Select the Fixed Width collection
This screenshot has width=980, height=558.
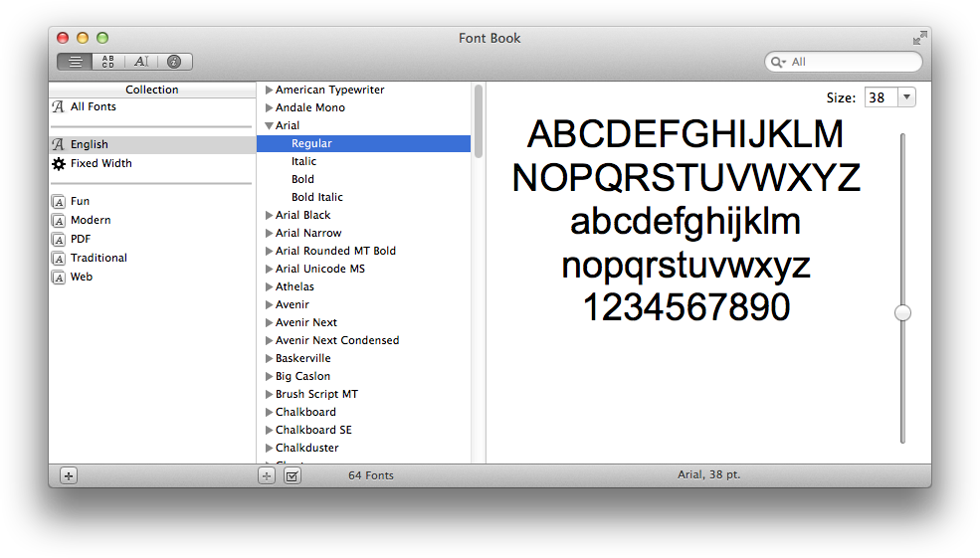[x=100, y=163]
